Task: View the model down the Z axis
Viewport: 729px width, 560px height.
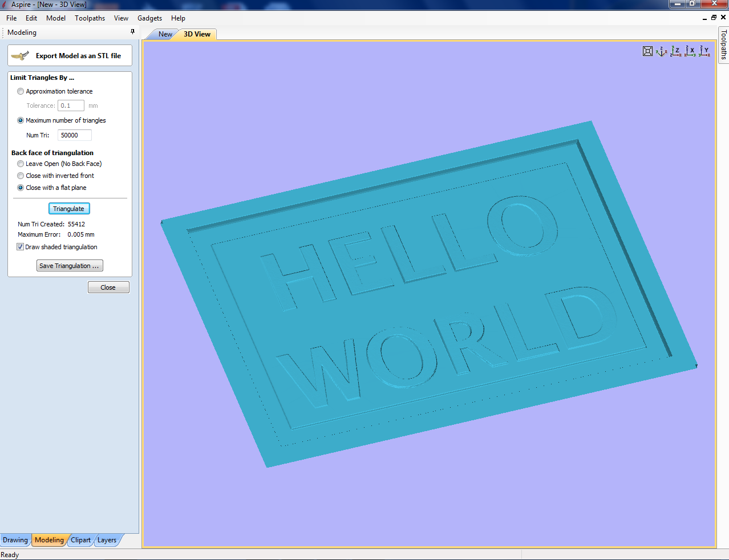Action: (x=676, y=51)
